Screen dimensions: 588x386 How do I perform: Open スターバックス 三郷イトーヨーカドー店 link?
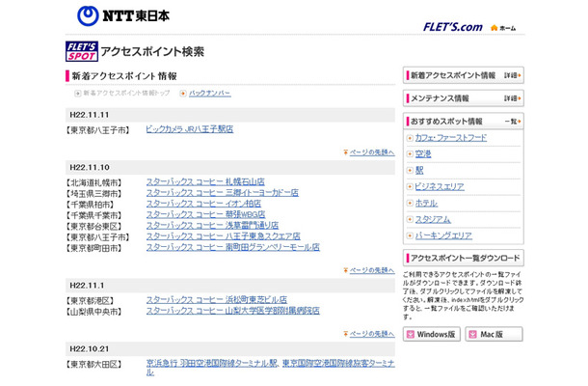click(223, 193)
